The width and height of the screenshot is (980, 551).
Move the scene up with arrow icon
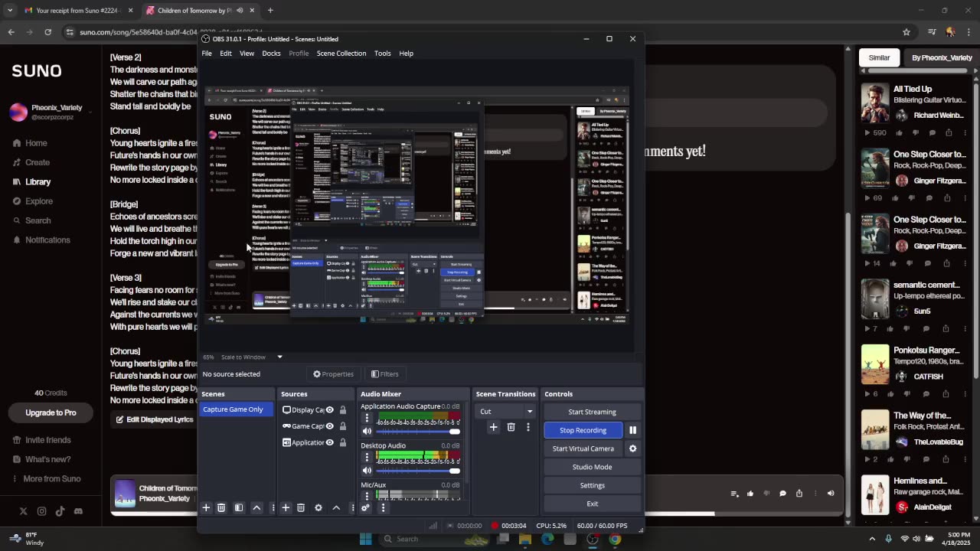tap(256, 507)
